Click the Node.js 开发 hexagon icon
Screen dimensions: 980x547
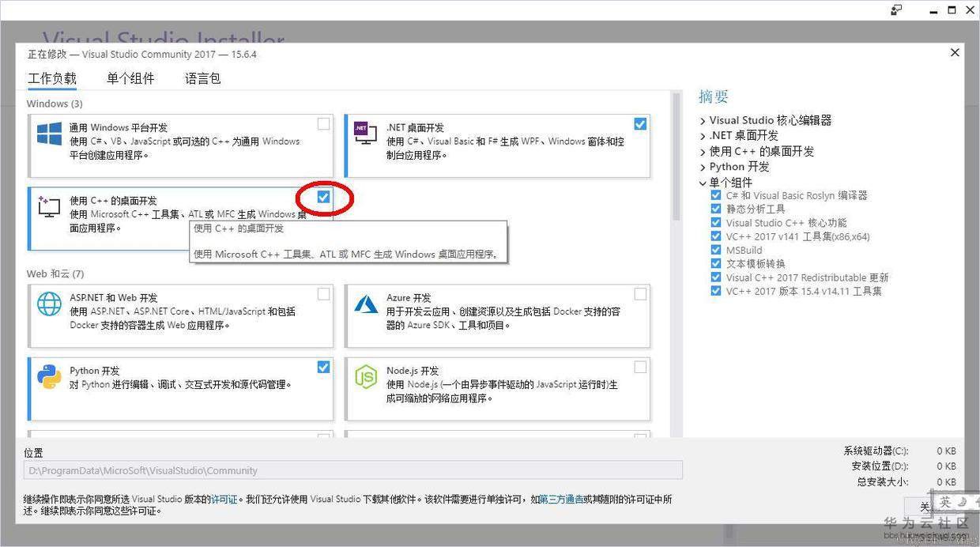click(365, 377)
